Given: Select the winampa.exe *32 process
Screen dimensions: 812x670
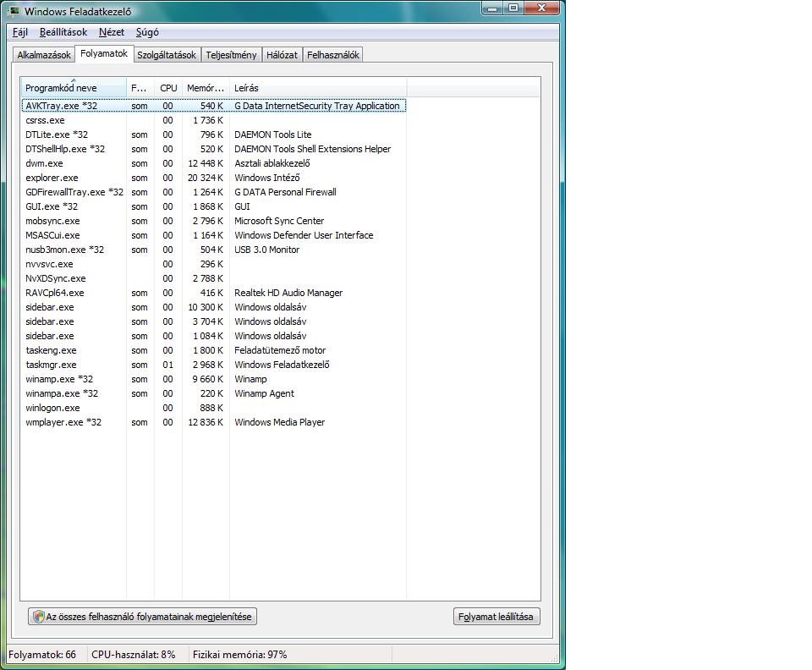Looking at the screenshot, I should (213, 393).
